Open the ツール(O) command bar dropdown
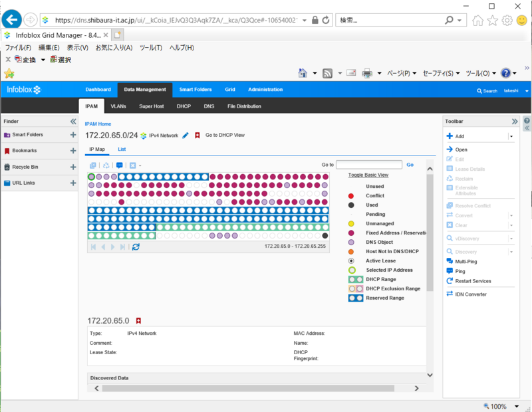The image size is (532, 412). (x=481, y=73)
